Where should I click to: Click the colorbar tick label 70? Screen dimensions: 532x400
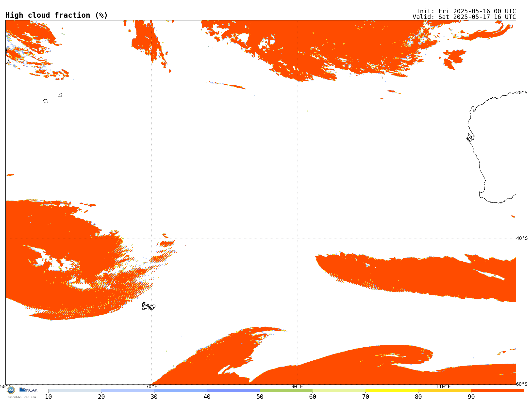(x=366, y=397)
